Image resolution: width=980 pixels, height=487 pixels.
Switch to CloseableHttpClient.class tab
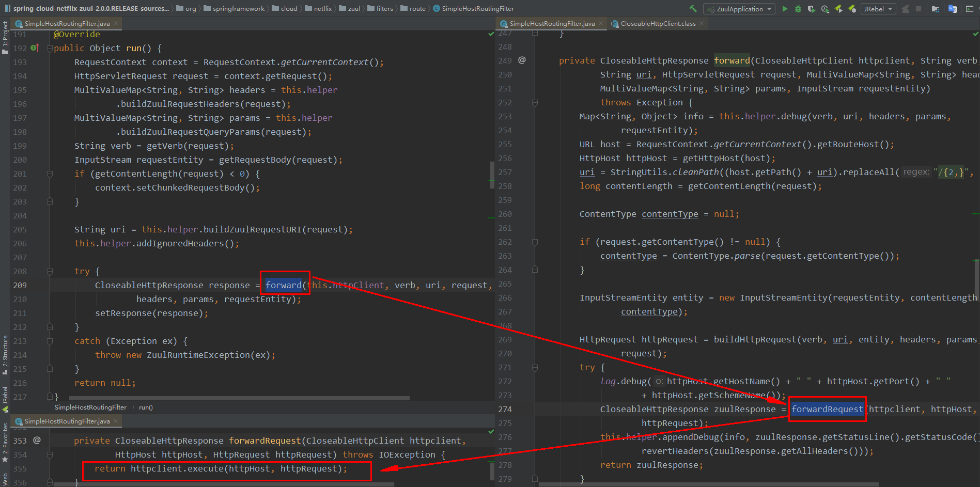pyautogui.click(x=658, y=24)
